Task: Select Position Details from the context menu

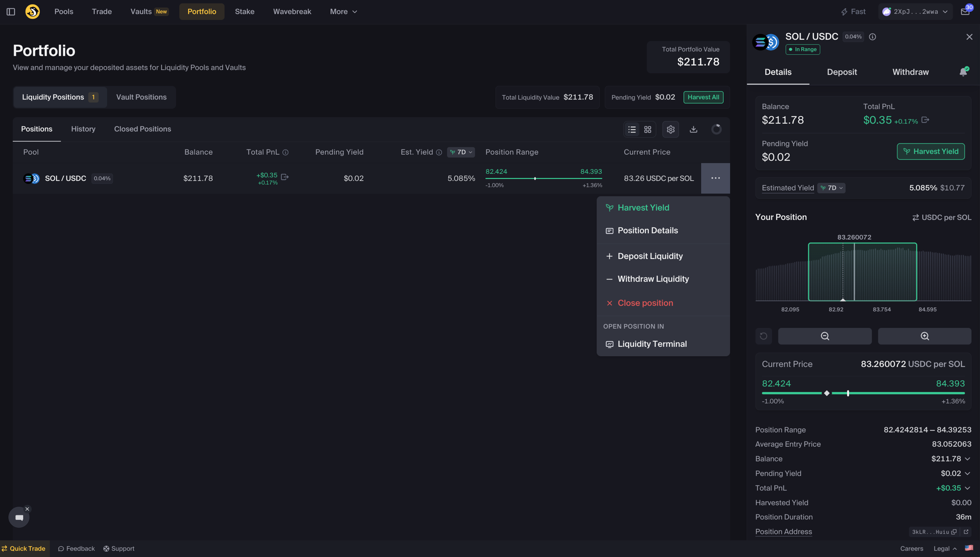Action: (x=663, y=231)
